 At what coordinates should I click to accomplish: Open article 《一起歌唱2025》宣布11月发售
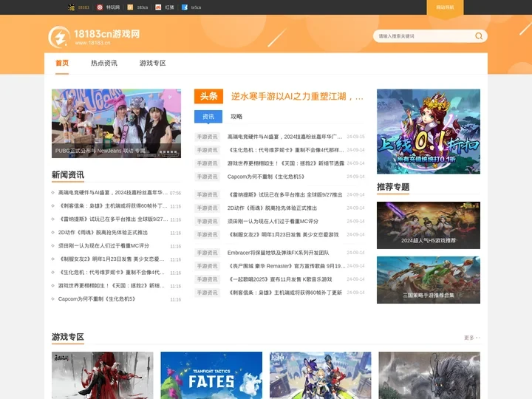click(x=279, y=279)
